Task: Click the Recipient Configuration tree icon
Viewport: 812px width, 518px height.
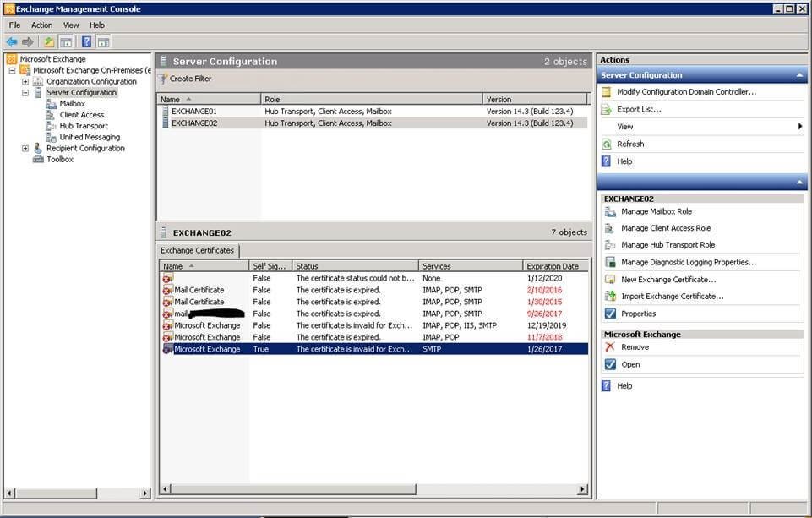Action: tap(38, 148)
